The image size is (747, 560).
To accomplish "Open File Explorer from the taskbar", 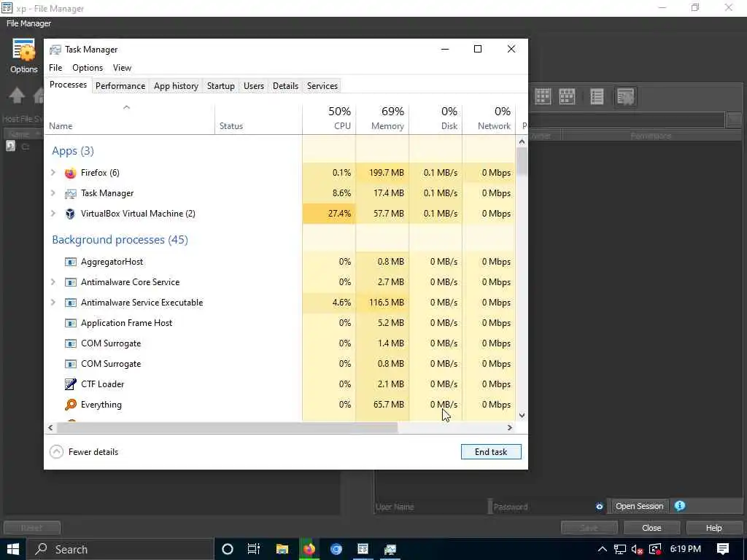I will [282, 549].
